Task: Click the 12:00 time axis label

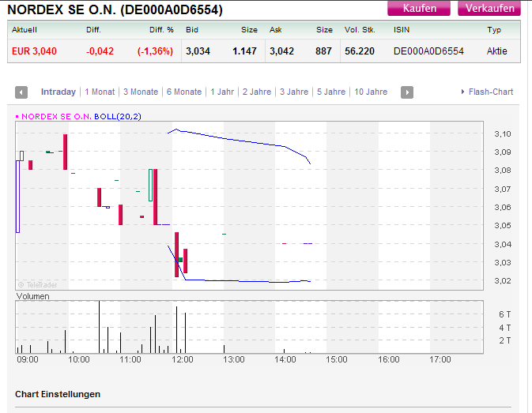Action: 182,359
